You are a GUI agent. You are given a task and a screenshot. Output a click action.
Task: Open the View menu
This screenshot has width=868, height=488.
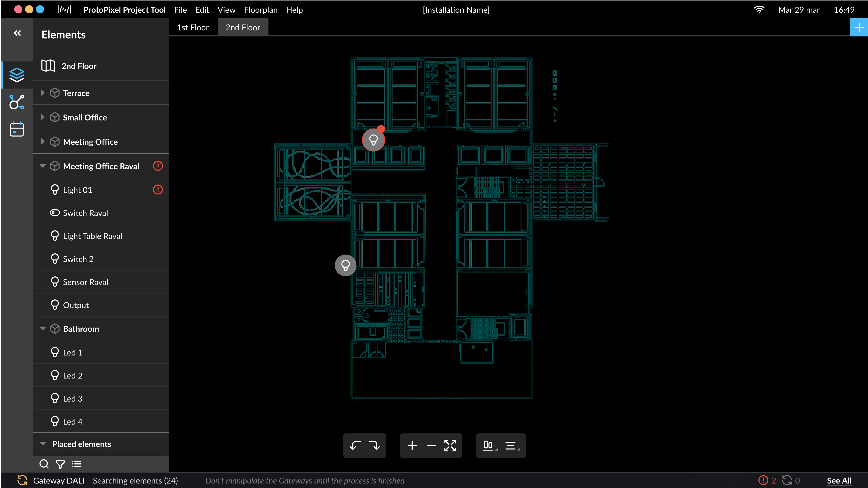click(x=226, y=10)
